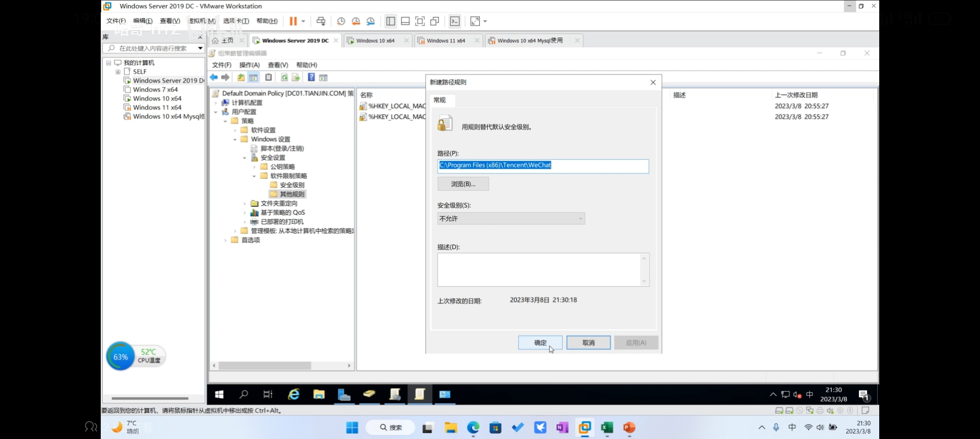Click the export list toolbar icon

[x=296, y=77]
